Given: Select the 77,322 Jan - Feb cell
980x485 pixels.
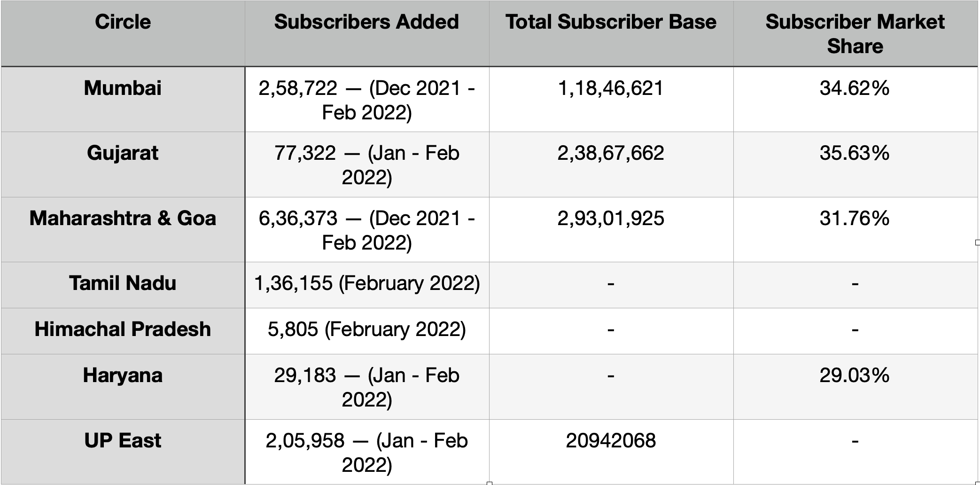Looking at the screenshot, I should [367, 164].
